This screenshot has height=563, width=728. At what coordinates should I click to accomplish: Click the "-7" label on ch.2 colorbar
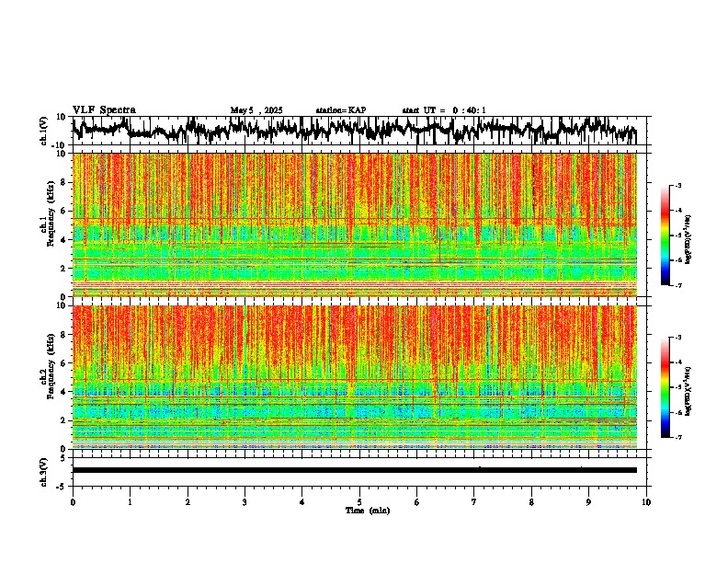[678, 437]
